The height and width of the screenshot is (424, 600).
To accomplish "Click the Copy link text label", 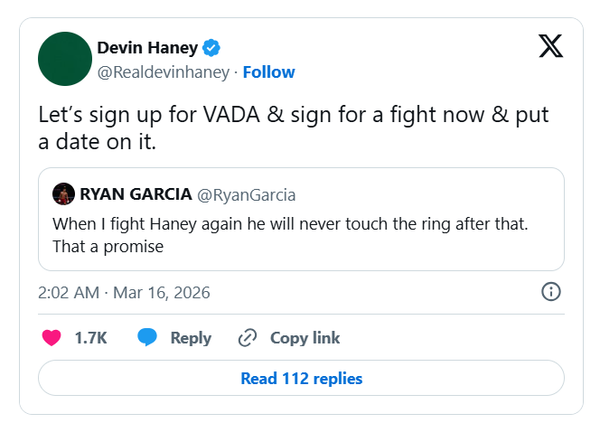I will pos(305,338).
